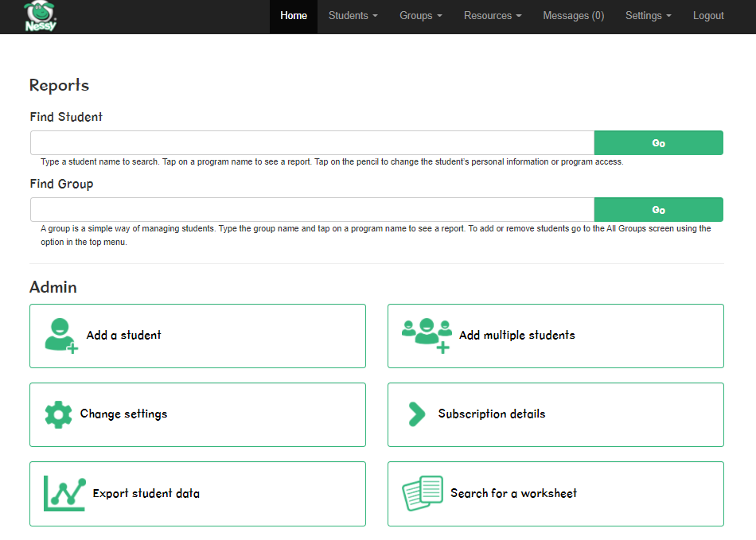
Task: Expand the Students dropdown menu
Action: (353, 16)
